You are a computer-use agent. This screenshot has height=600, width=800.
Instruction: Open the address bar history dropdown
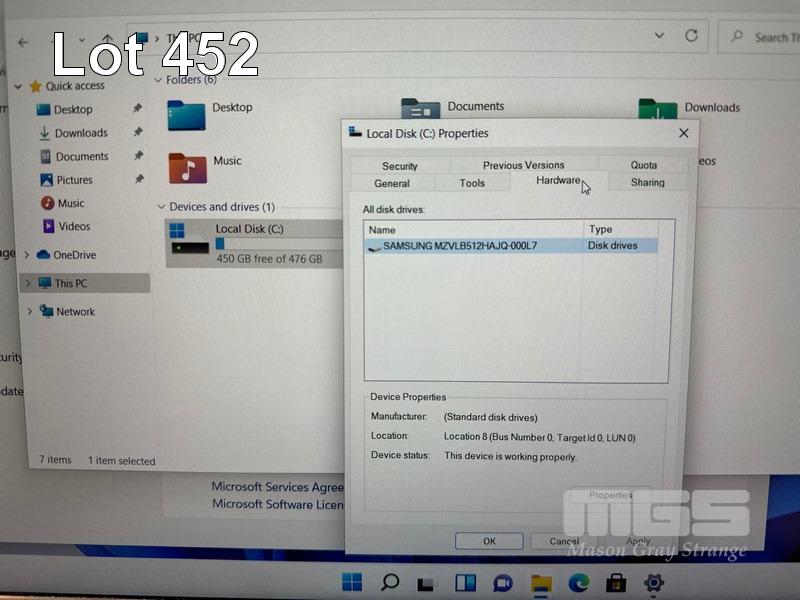click(x=660, y=36)
